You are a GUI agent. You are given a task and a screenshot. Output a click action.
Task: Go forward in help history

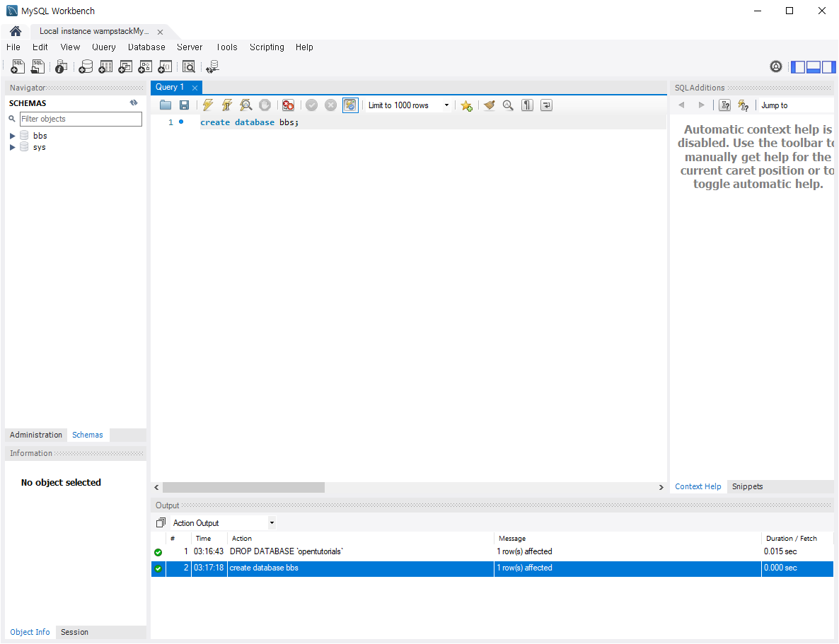(701, 105)
